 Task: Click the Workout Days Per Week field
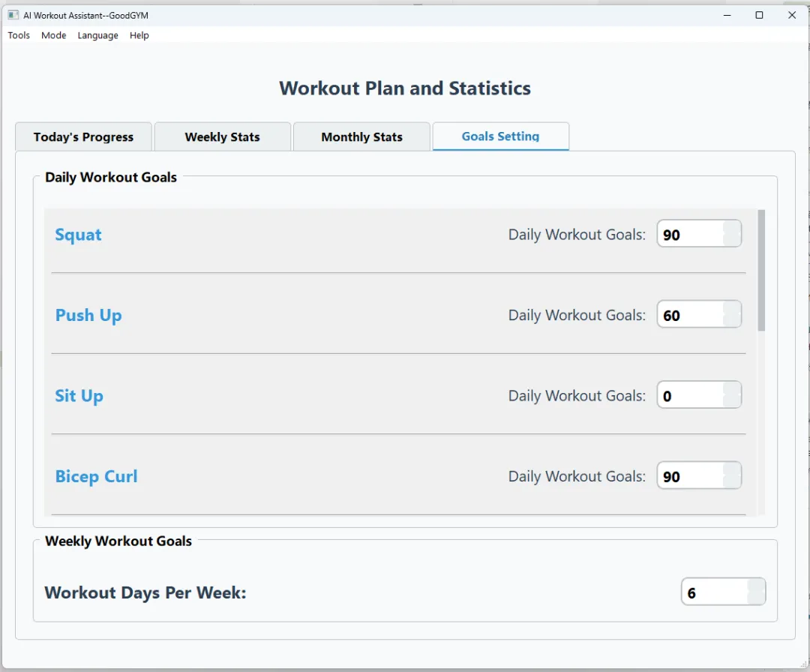[723, 592]
